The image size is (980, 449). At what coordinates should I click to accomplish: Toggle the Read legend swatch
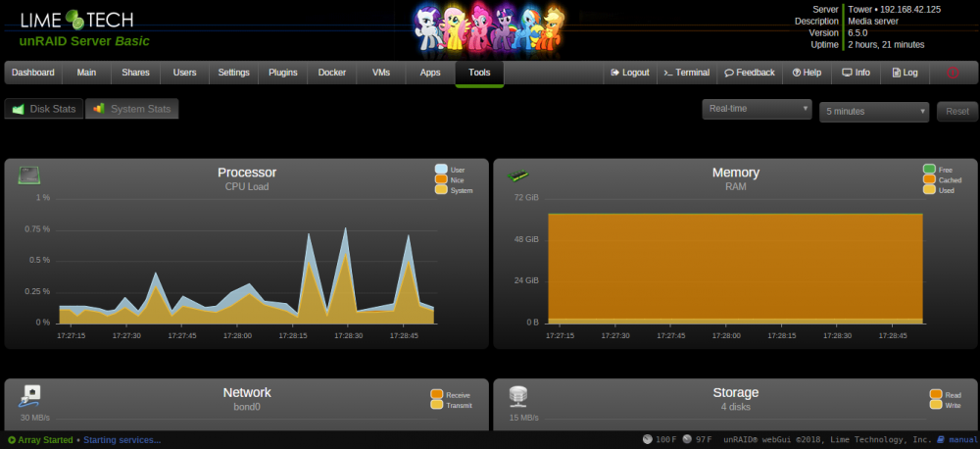pos(936,395)
